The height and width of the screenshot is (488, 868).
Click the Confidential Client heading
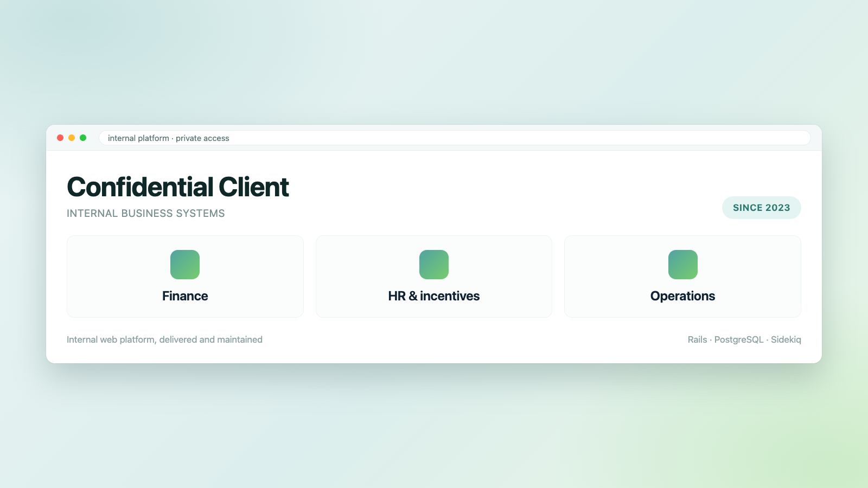(178, 187)
